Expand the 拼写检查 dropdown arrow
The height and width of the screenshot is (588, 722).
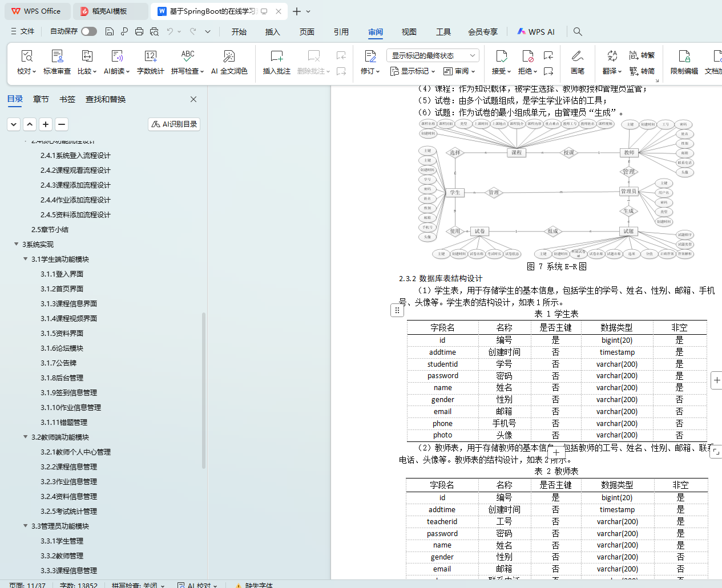coord(202,72)
